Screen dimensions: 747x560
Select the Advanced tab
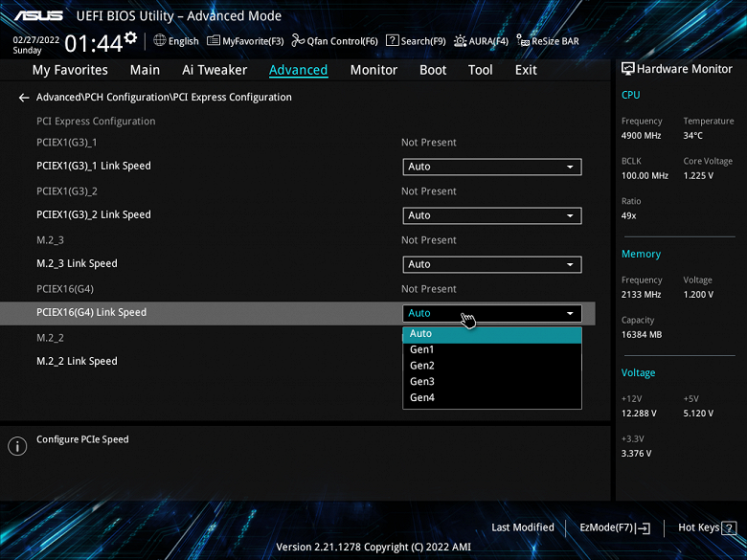click(298, 70)
